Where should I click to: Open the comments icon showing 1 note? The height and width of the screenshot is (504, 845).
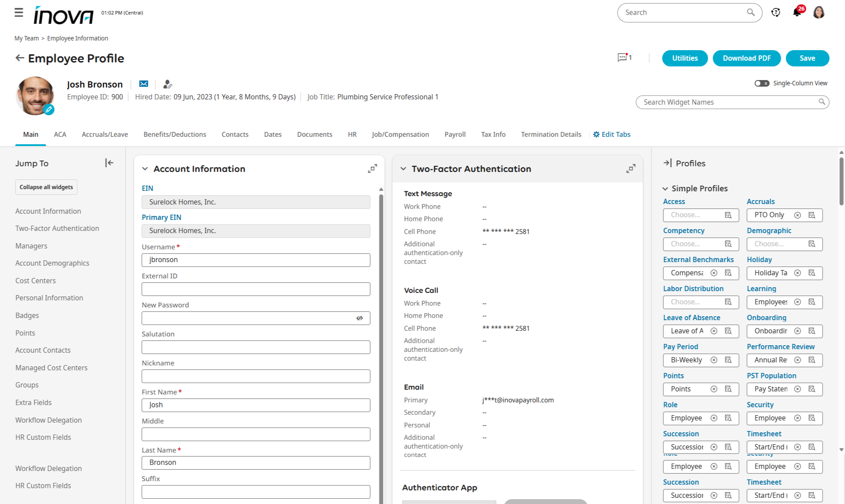(623, 58)
